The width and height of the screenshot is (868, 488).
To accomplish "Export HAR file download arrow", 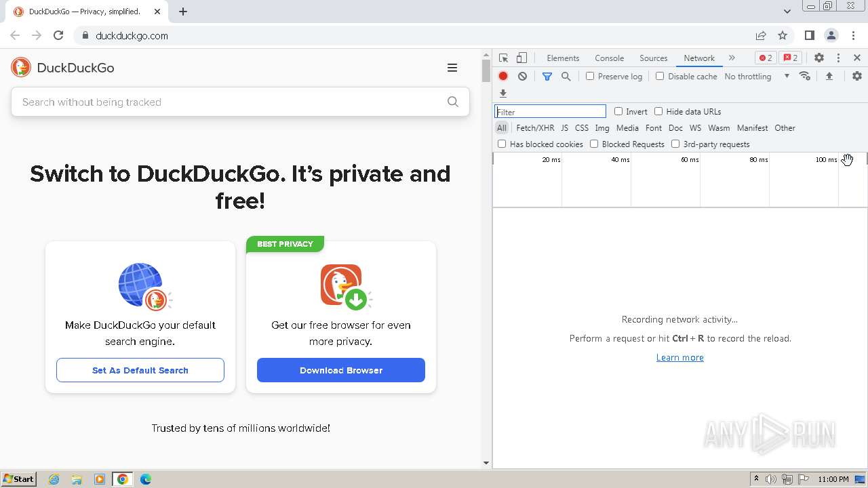I will [x=503, y=94].
